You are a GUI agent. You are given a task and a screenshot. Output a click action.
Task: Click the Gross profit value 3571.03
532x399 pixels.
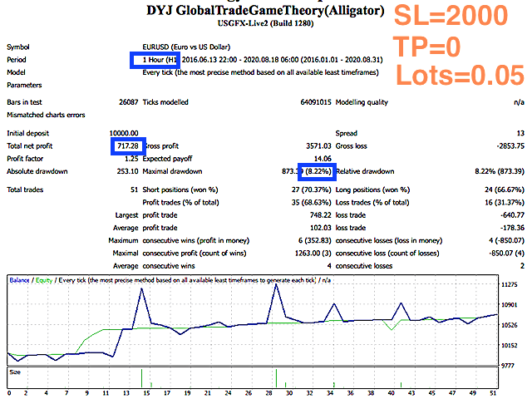318,146
